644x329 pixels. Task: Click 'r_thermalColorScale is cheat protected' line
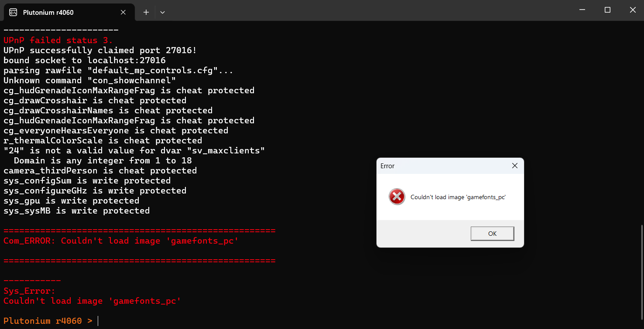click(x=103, y=141)
